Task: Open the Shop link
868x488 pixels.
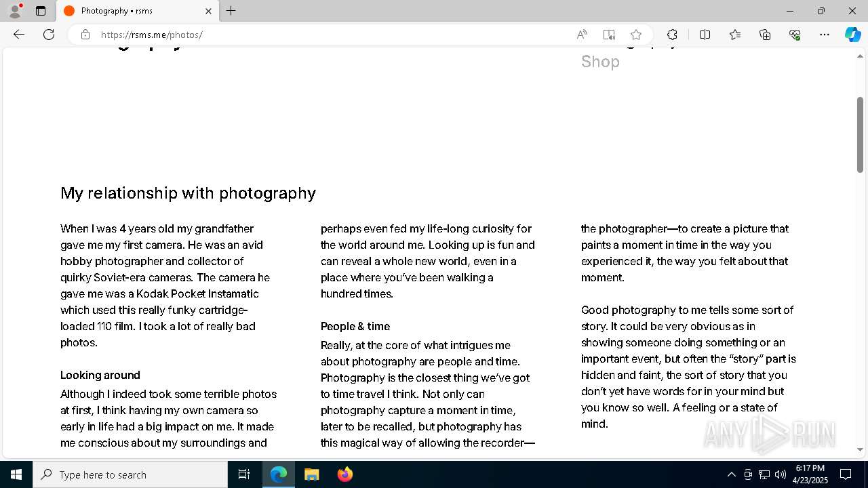Action: click(x=600, y=62)
